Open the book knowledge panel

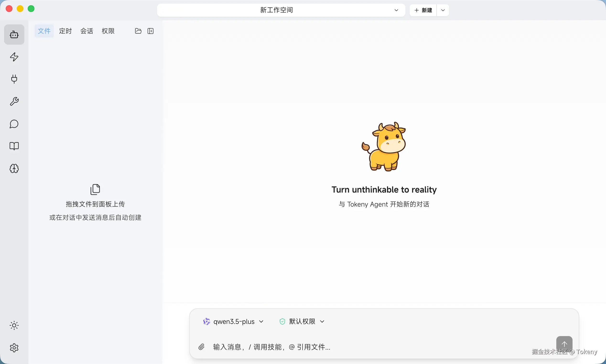pyautogui.click(x=14, y=146)
